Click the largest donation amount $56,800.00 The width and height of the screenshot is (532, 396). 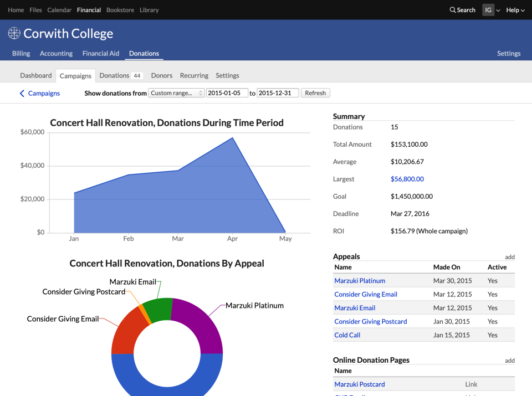click(x=407, y=179)
